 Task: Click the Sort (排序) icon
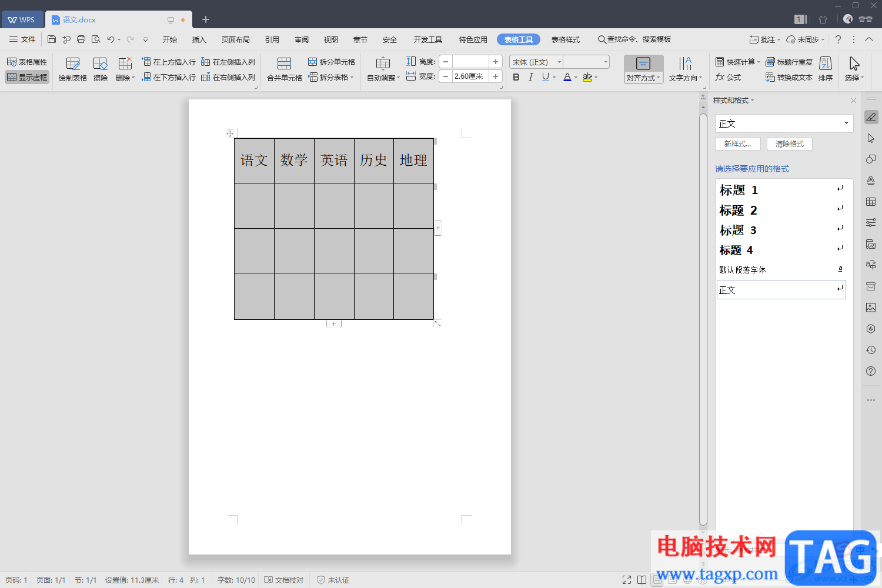coord(826,69)
